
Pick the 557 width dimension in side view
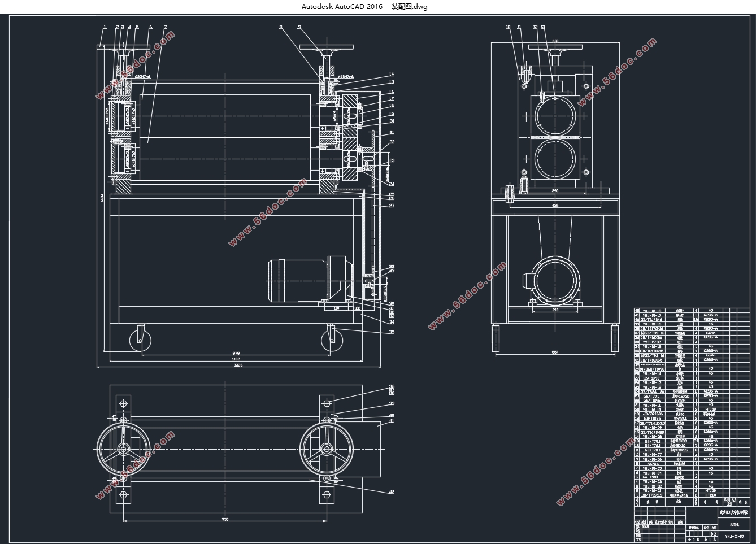(x=555, y=352)
